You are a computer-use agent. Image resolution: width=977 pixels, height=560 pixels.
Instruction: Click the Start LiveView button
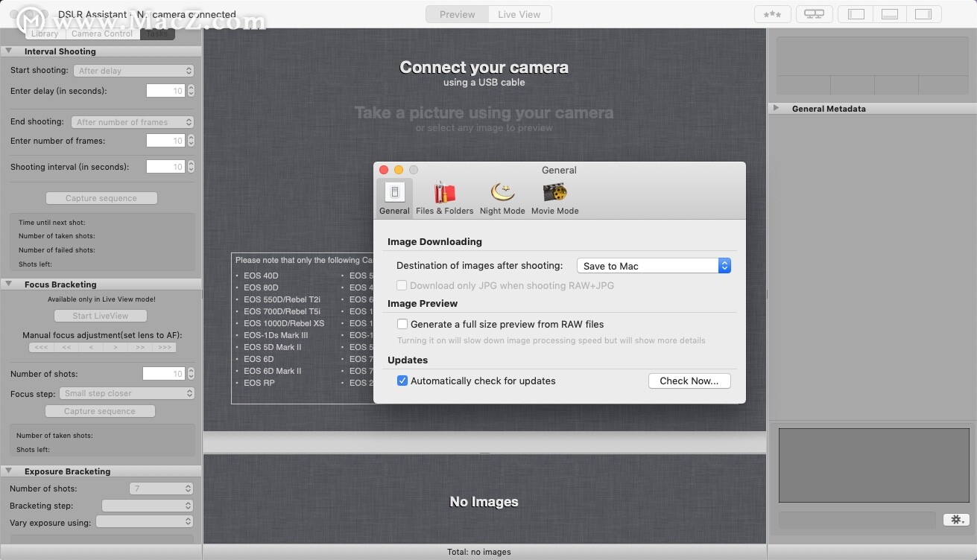(x=101, y=316)
